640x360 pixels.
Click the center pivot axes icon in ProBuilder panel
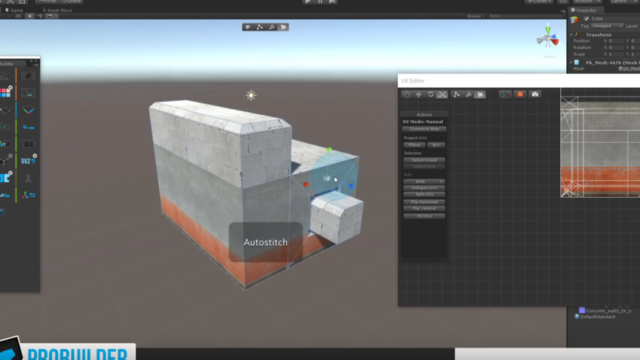(28, 196)
